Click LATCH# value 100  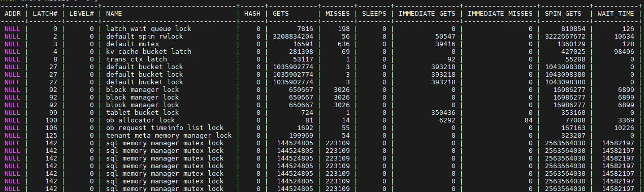pos(51,120)
